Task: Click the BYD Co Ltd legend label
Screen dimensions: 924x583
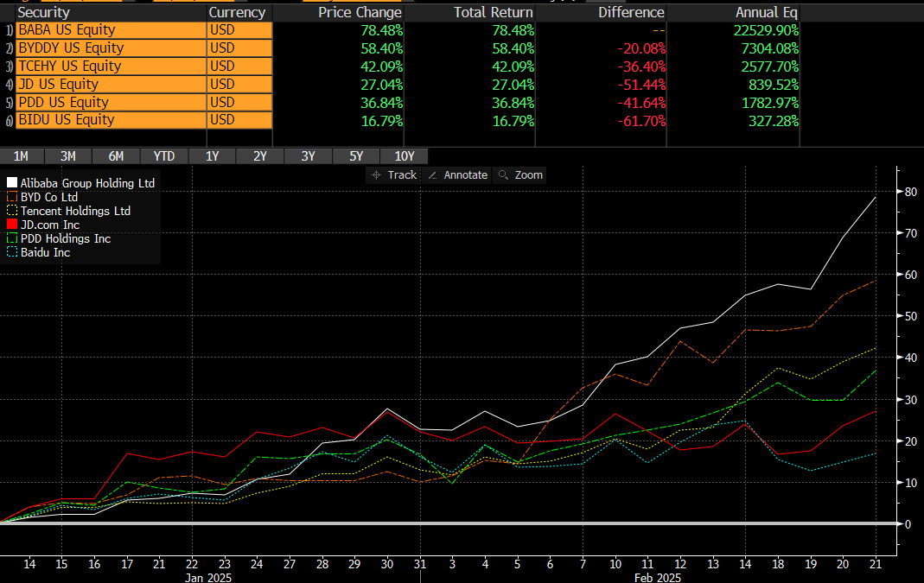Action: point(49,197)
